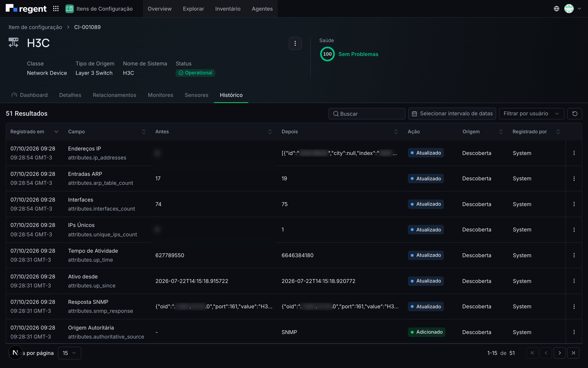Click the user avatar in the top bar
The width and height of the screenshot is (588, 368).
click(x=569, y=9)
